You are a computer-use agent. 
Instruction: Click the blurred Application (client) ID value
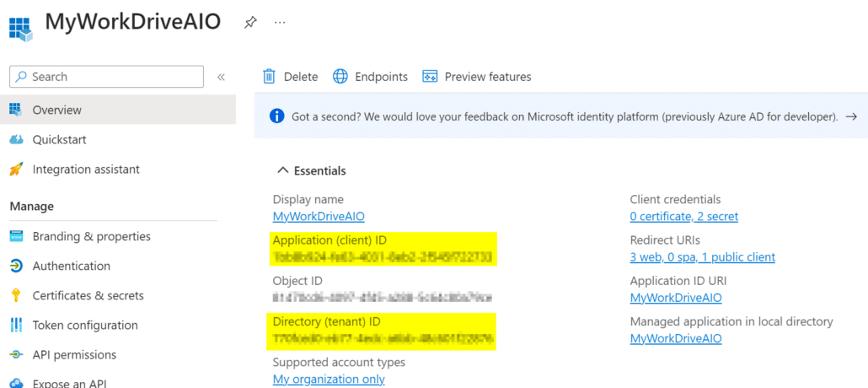point(383,257)
